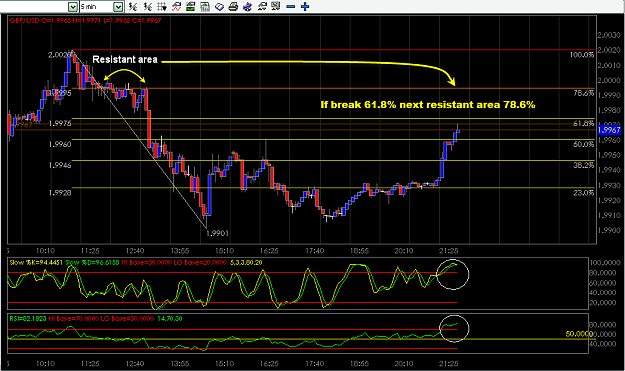The width and height of the screenshot is (625, 371).
Task: Click the 1.9900 value on the price axis
Action: pos(609,230)
